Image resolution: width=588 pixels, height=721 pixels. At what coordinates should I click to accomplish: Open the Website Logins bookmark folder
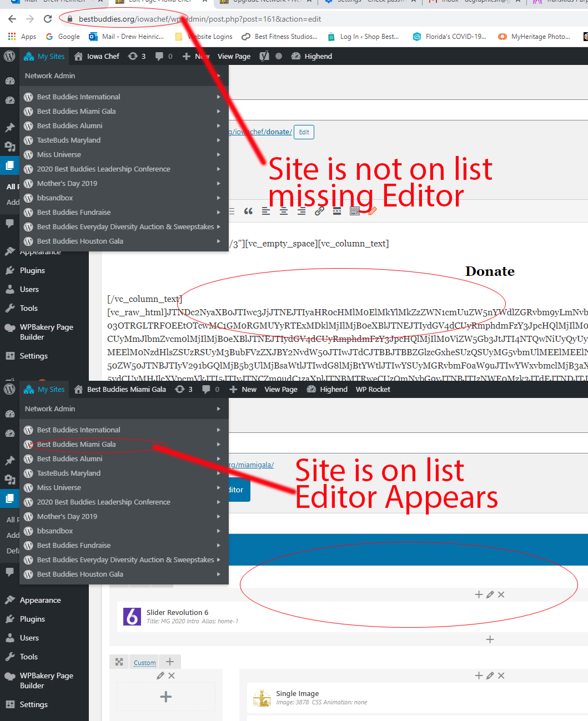(x=205, y=37)
